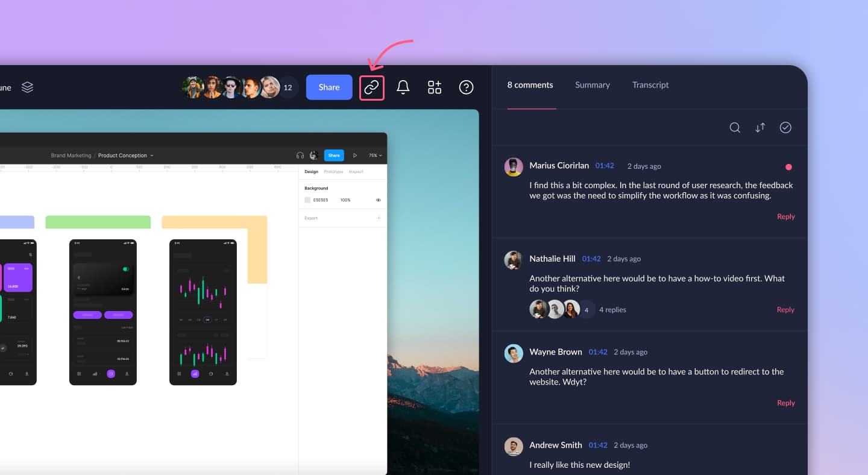This screenshot has width=868, height=475.
Task: Click the E5E5E5 hex value field
Action: (x=321, y=200)
